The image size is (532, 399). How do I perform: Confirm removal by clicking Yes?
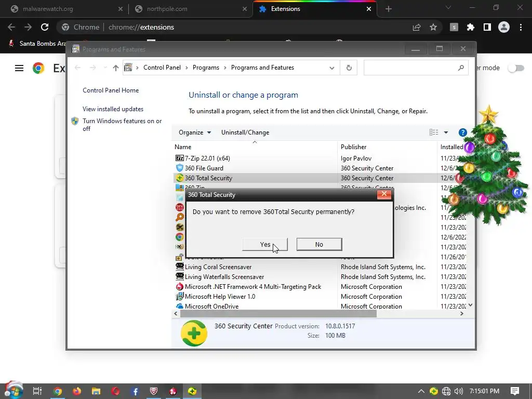click(264, 244)
